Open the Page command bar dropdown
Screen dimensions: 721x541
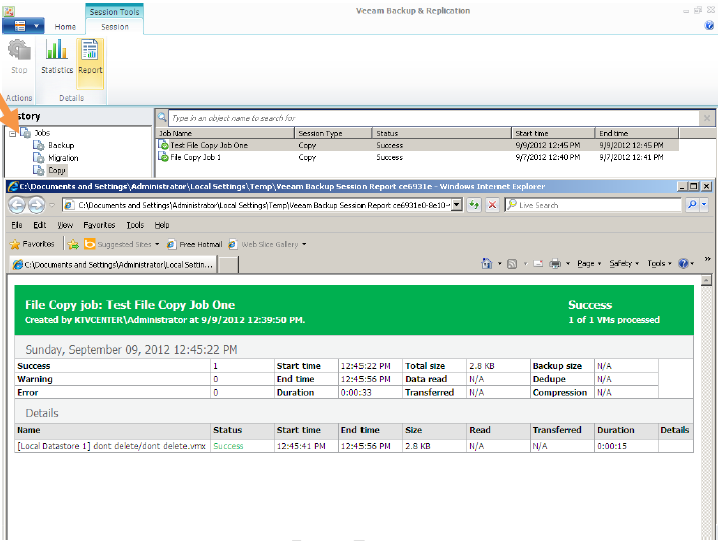click(x=589, y=263)
